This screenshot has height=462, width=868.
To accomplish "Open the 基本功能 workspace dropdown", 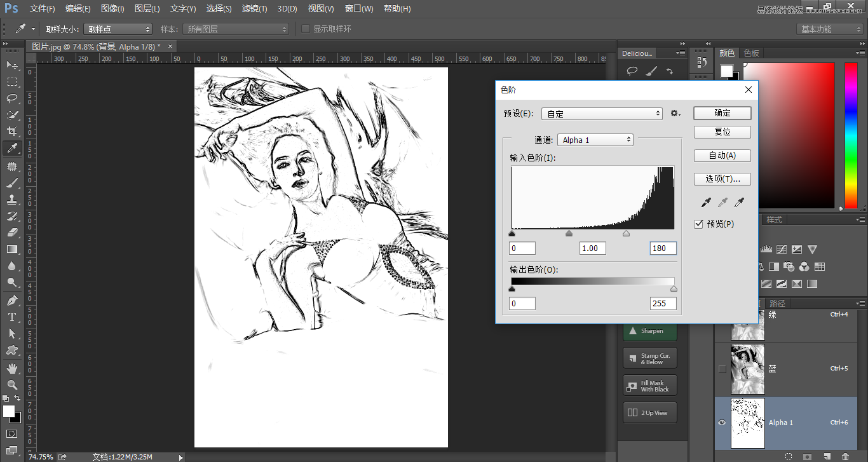I will [830, 29].
